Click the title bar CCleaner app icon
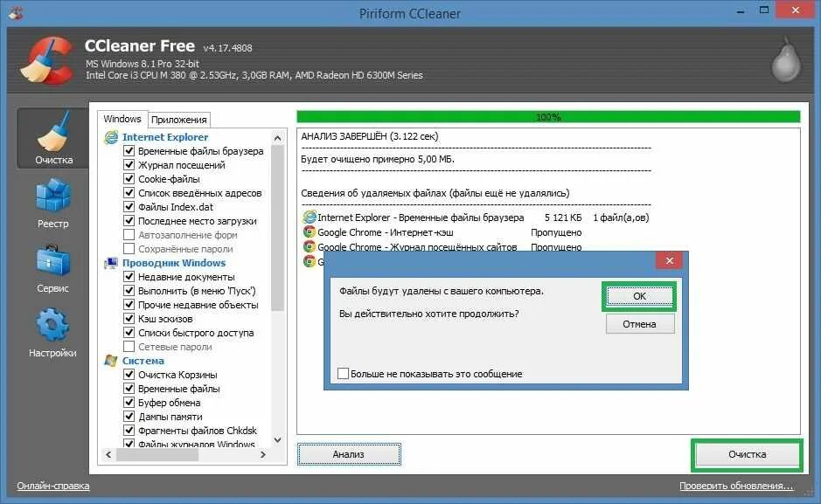Image resolution: width=821 pixels, height=504 pixels. (x=15, y=13)
